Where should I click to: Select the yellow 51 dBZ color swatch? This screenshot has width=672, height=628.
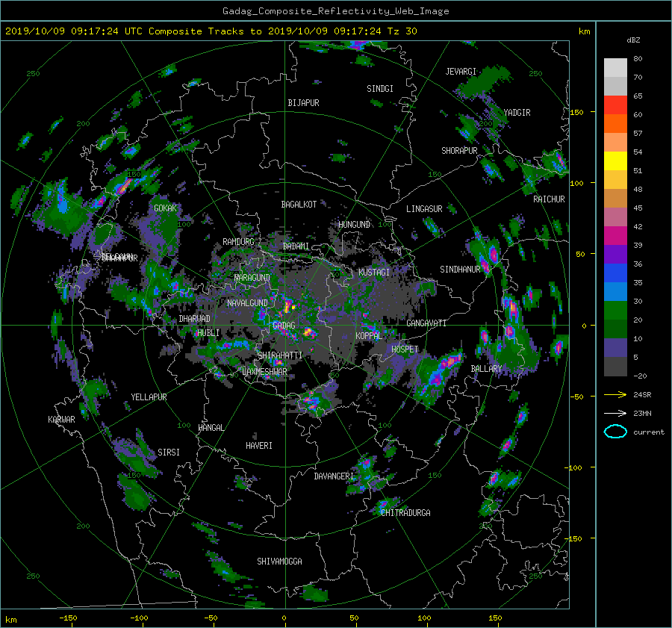click(x=615, y=161)
